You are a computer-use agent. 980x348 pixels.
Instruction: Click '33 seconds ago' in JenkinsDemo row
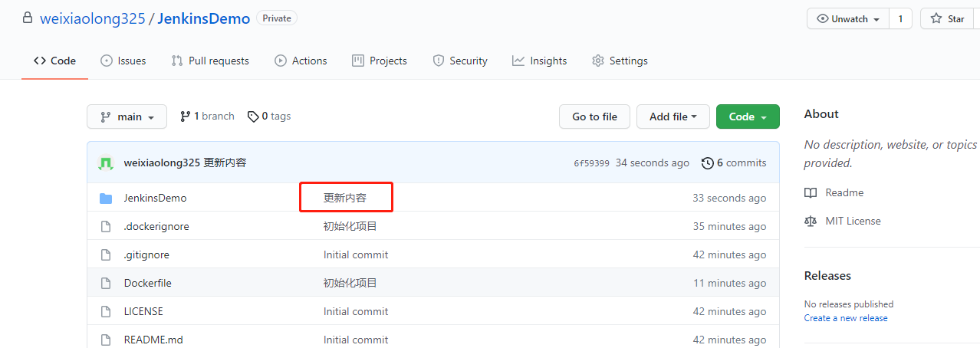729,198
